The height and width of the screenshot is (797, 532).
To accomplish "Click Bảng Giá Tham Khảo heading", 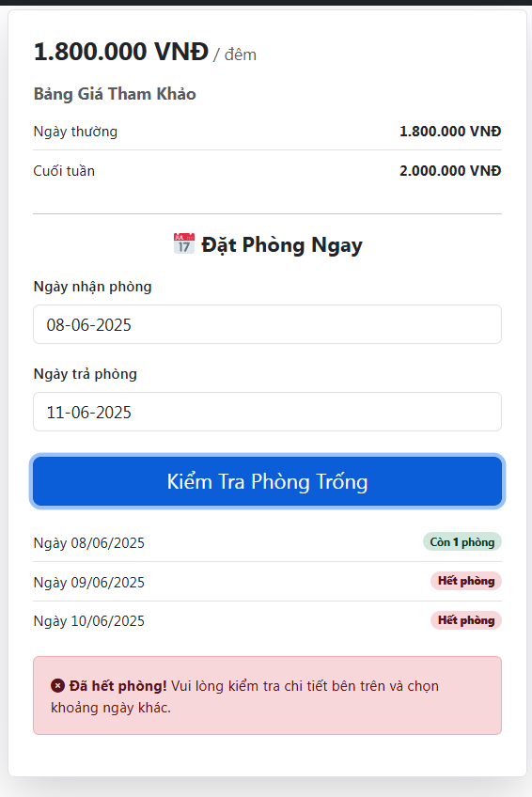I will (115, 94).
